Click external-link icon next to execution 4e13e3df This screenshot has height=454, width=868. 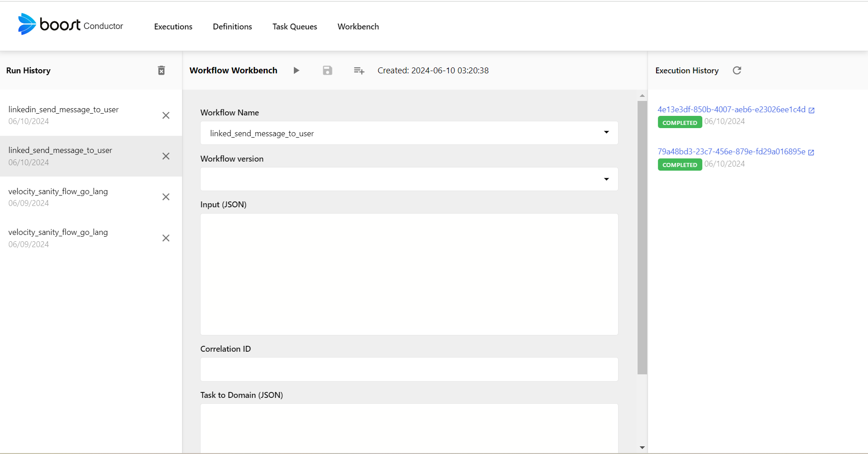click(811, 110)
